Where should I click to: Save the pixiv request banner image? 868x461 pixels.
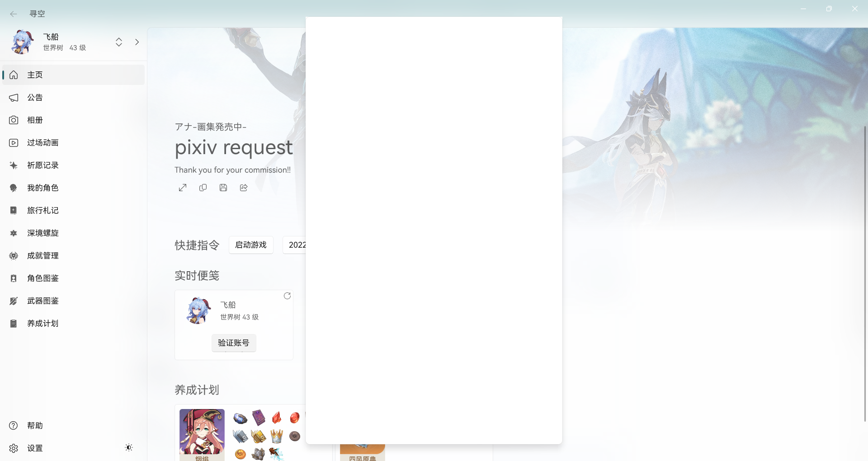[x=223, y=188]
